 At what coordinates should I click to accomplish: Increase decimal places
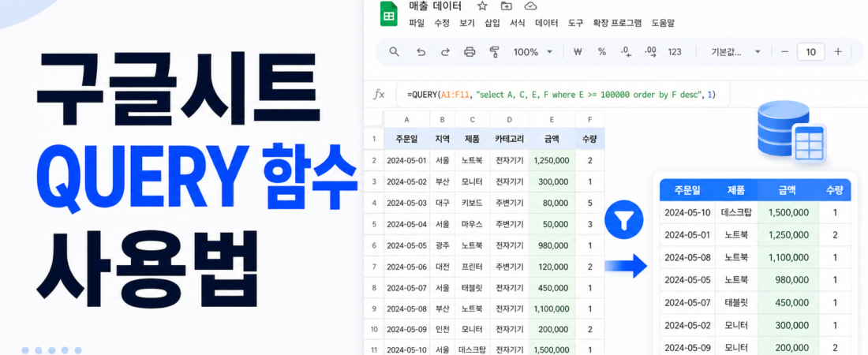point(650,51)
